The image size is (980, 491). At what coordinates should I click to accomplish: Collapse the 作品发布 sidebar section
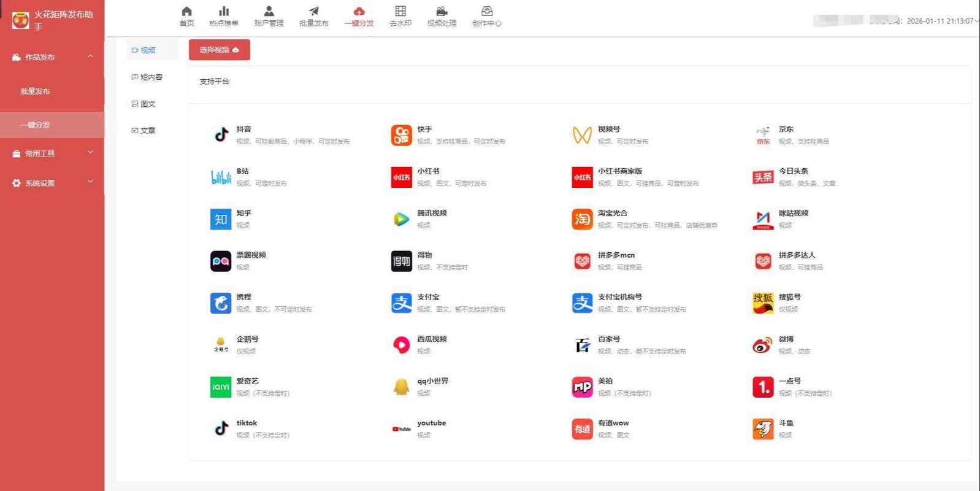[52, 57]
